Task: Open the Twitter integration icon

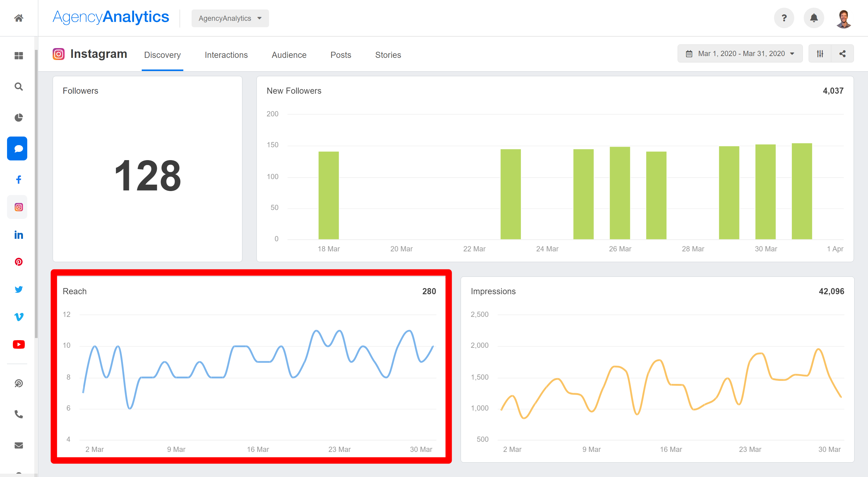Action: click(19, 290)
